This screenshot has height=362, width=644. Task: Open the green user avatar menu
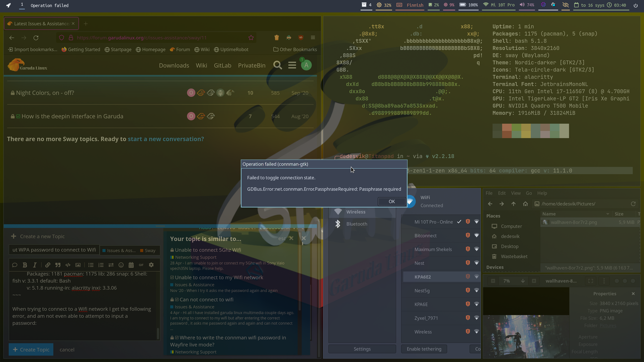pyautogui.click(x=306, y=65)
